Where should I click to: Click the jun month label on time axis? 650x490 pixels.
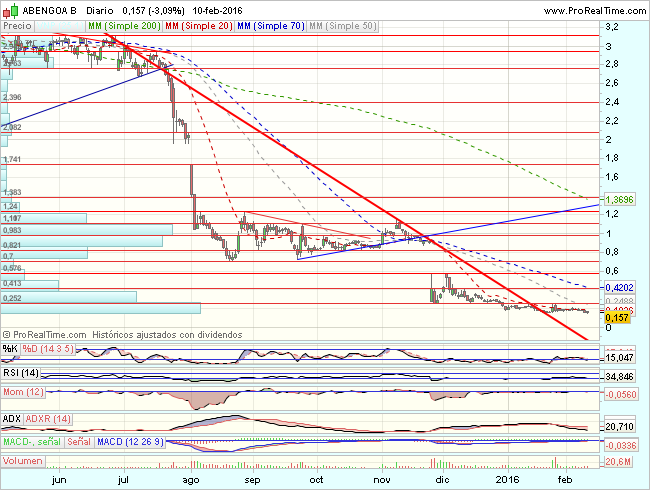pyautogui.click(x=59, y=480)
